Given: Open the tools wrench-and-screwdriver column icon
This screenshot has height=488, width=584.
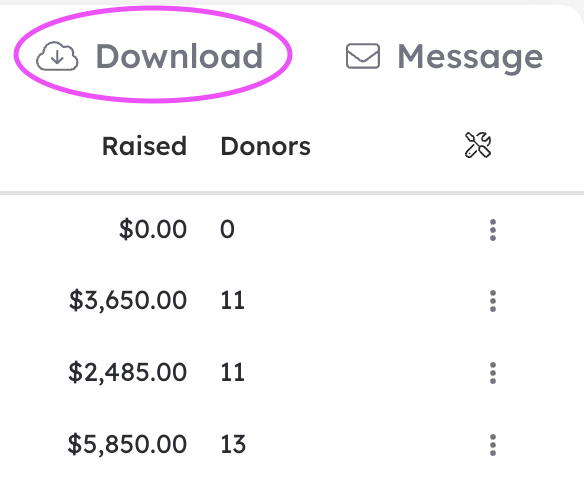Looking at the screenshot, I should tap(478, 145).
